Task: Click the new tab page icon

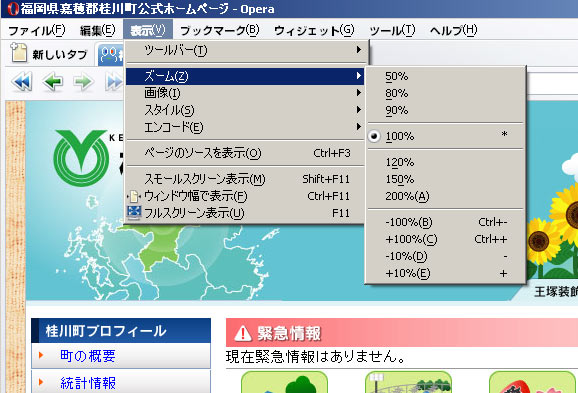Action: [18, 53]
